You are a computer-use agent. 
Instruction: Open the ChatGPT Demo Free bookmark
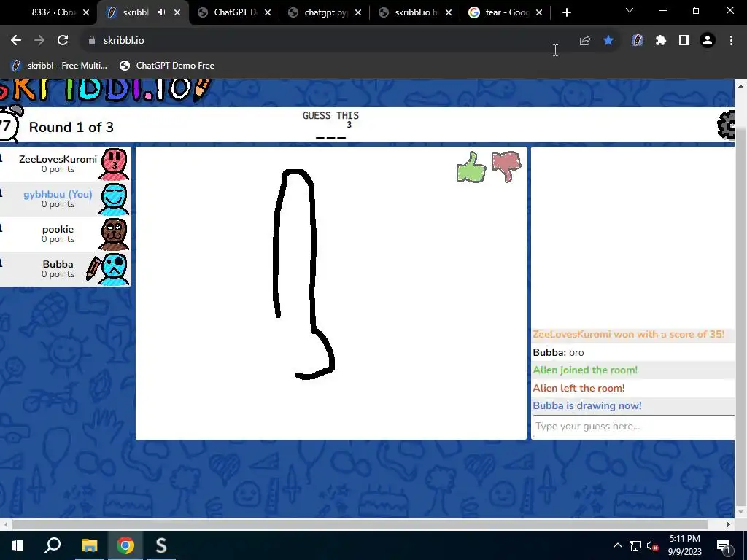coord(167,65)
